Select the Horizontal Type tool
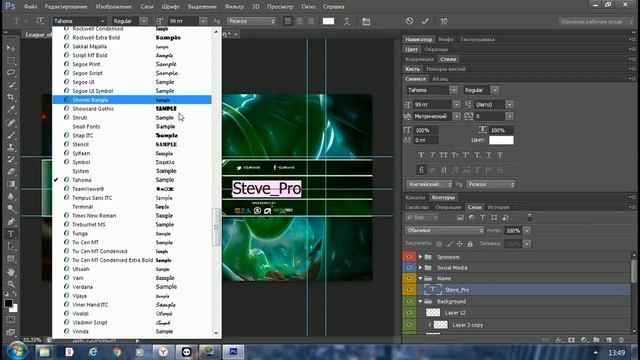The width and height of the screenshot is (640, 360). pos(11,234)
